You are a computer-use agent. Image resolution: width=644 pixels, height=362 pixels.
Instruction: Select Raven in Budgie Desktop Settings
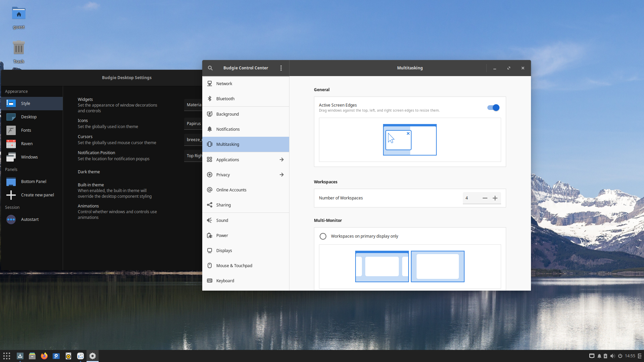[x=32, y=144]
